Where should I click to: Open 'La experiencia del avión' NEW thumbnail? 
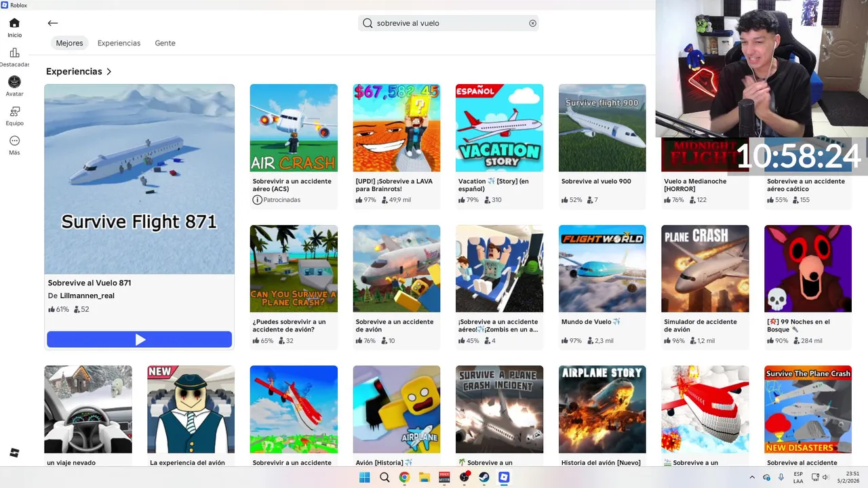(191, 409)
